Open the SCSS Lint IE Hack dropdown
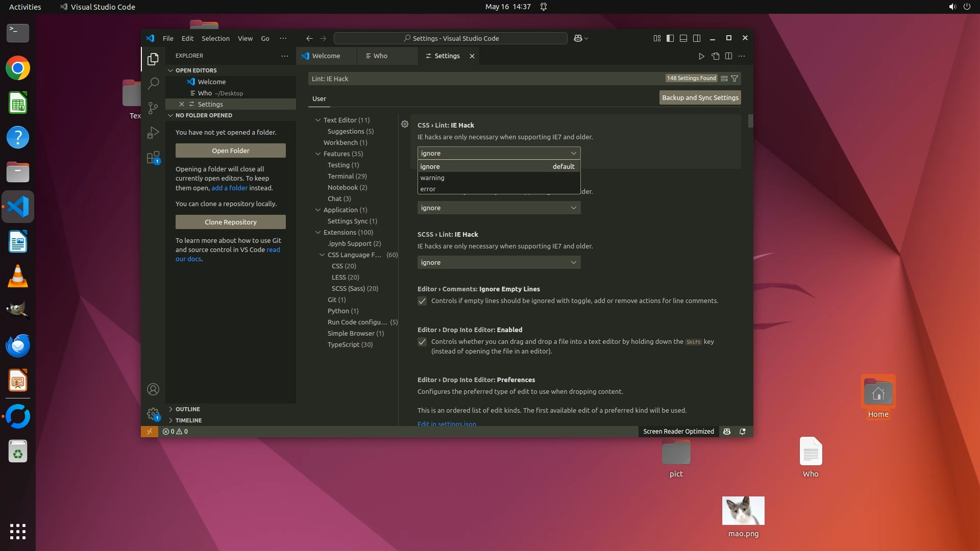The image size is (980, 551). [x=499, y=262]
